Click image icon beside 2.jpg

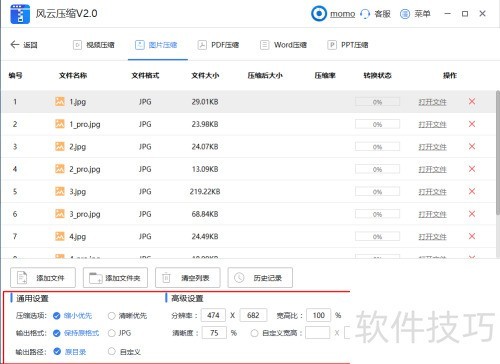pyautogui.click(x=60, y=146)
